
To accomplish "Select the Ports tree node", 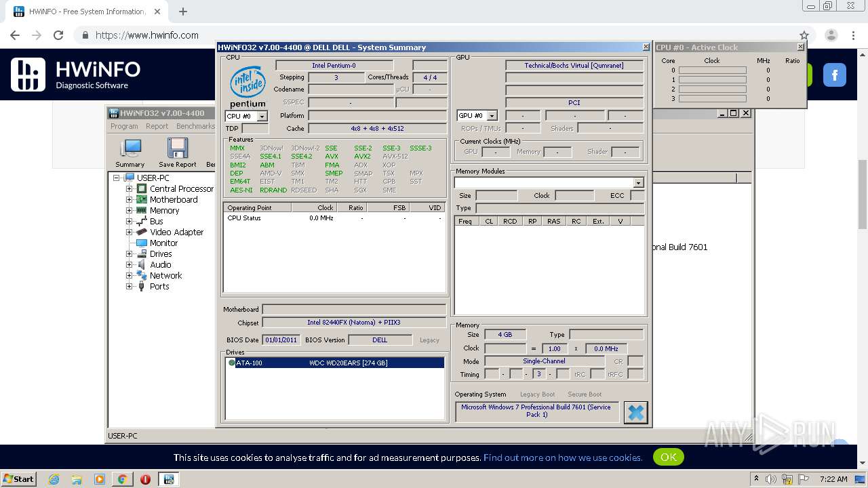I will click(x=159, y=286).
